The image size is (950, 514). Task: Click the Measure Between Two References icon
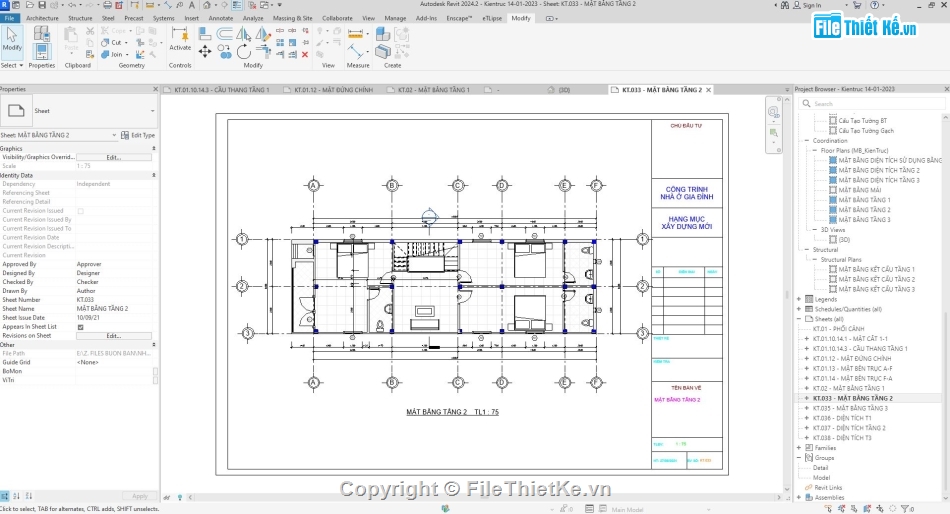356,52
